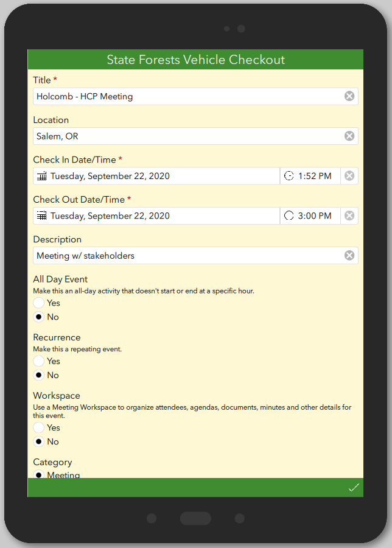Open the Check Out time 3:00 PM picker

(x=310, y=216)
